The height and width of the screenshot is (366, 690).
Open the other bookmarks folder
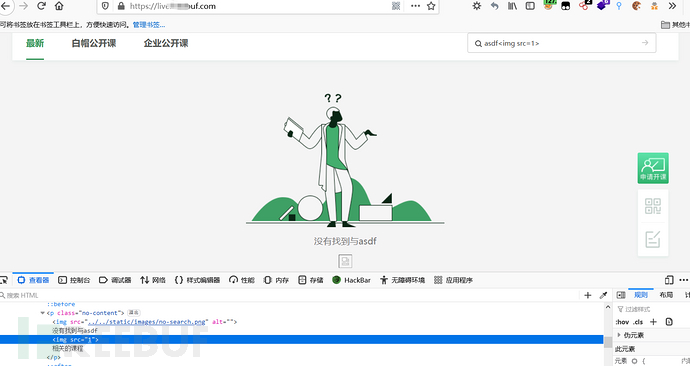675,25
